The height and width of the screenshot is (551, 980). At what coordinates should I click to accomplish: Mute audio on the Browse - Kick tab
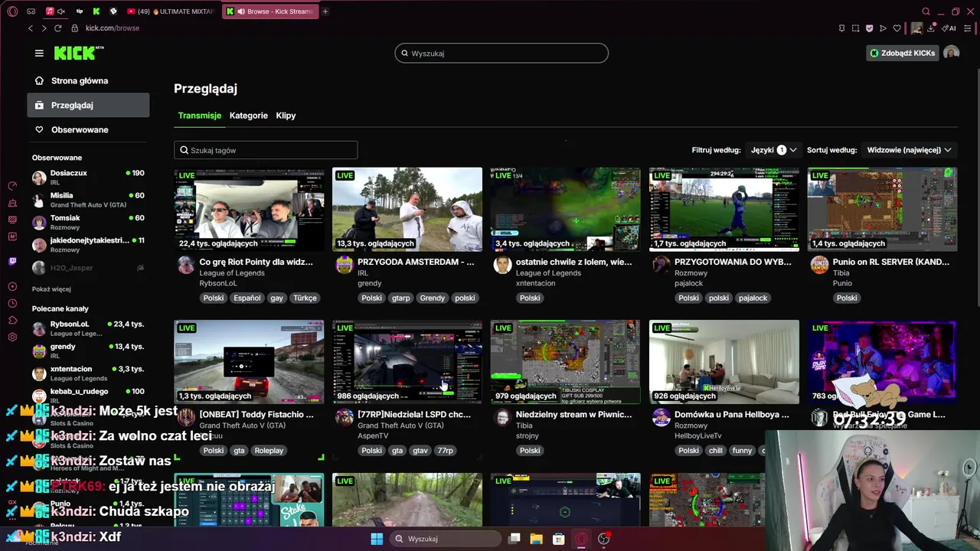241,11
